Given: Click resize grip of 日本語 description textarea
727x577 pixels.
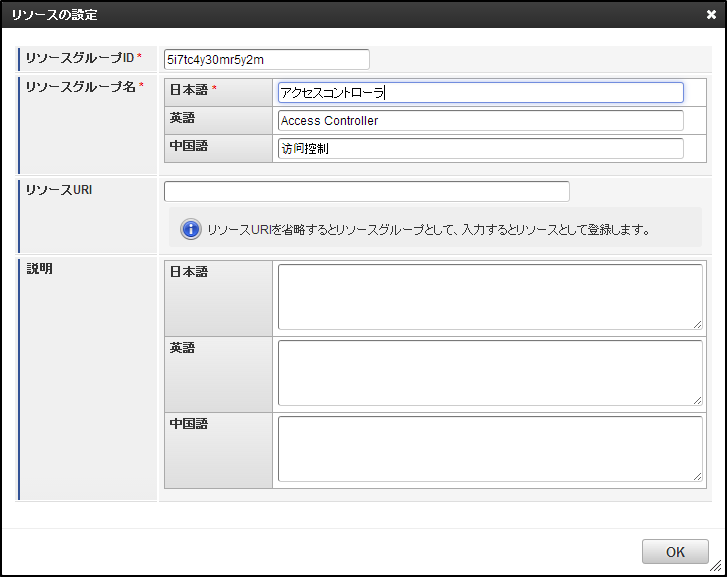Looking at the screenshot, I should pos(697,324).
